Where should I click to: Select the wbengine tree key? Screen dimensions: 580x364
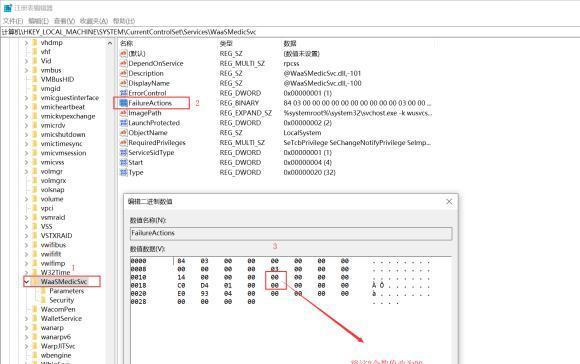coord(56,355)
